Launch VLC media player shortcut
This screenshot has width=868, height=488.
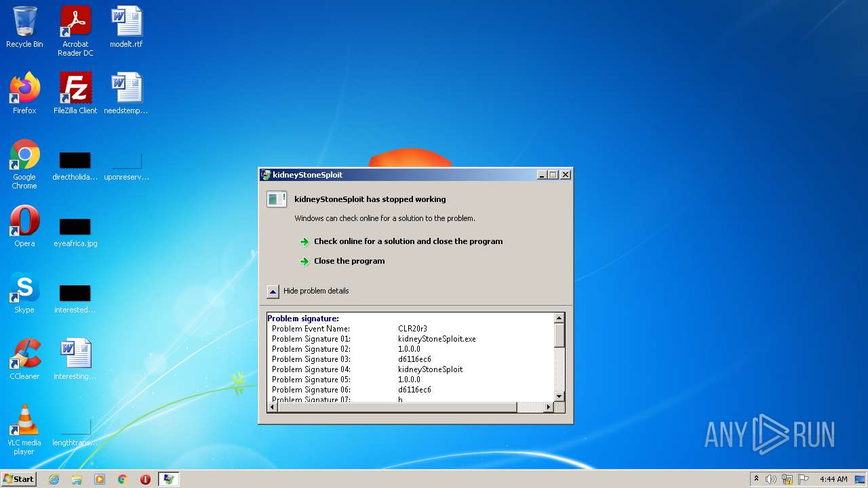point(24,430)
